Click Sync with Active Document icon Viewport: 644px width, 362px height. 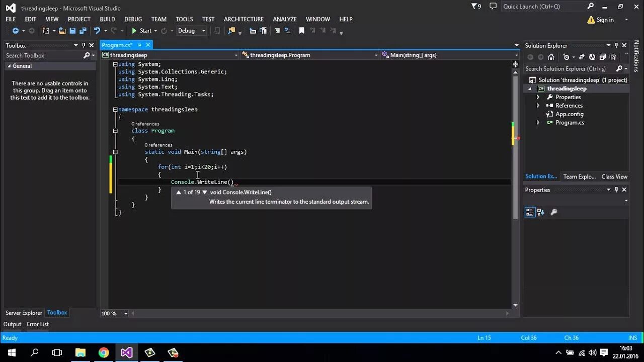click(582, 57)
